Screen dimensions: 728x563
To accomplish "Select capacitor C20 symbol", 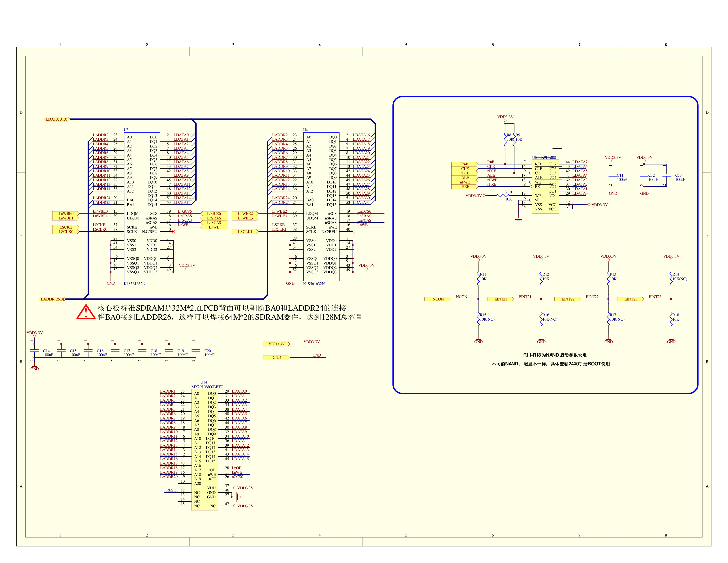I will [x=196, y=351].
